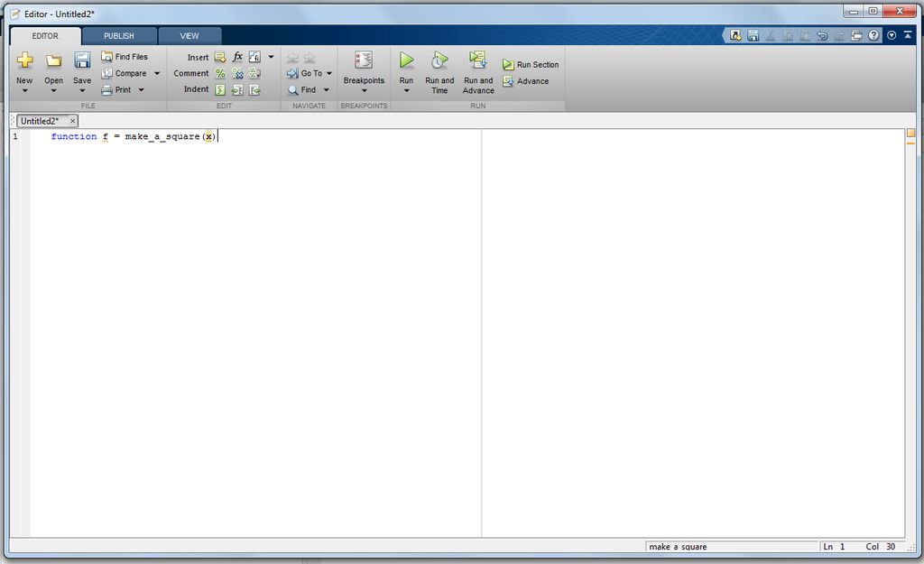Click the Forward navigation arrow icon
The width and height of the screenshot is (924, 564).
coord(310,58)
